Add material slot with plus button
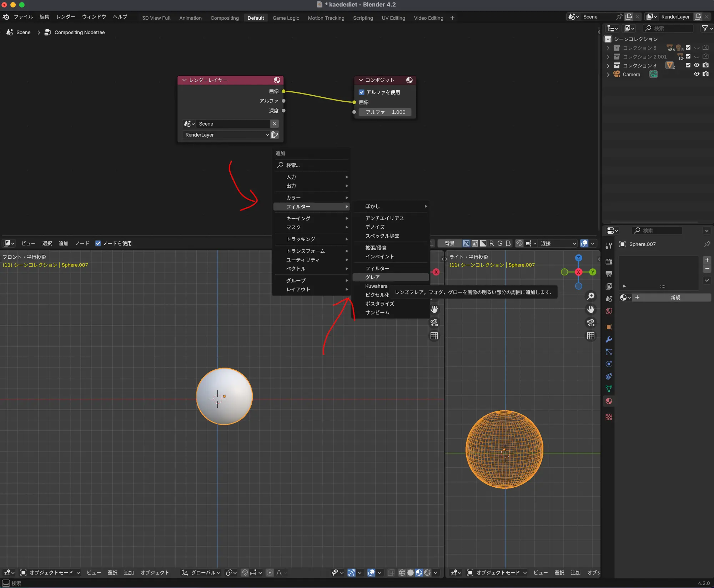The height and width of the screenshot is (588, 714). (x=707, y=260)
